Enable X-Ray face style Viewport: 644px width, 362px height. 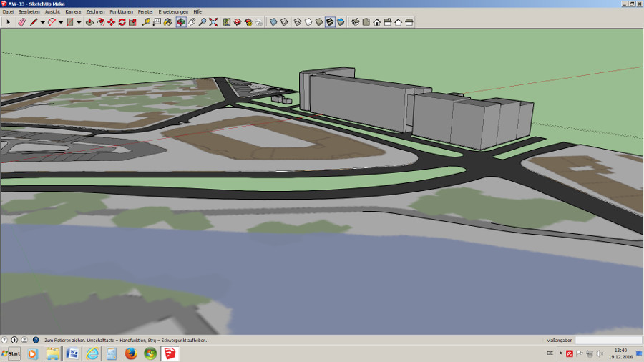(x=273, y=22)
